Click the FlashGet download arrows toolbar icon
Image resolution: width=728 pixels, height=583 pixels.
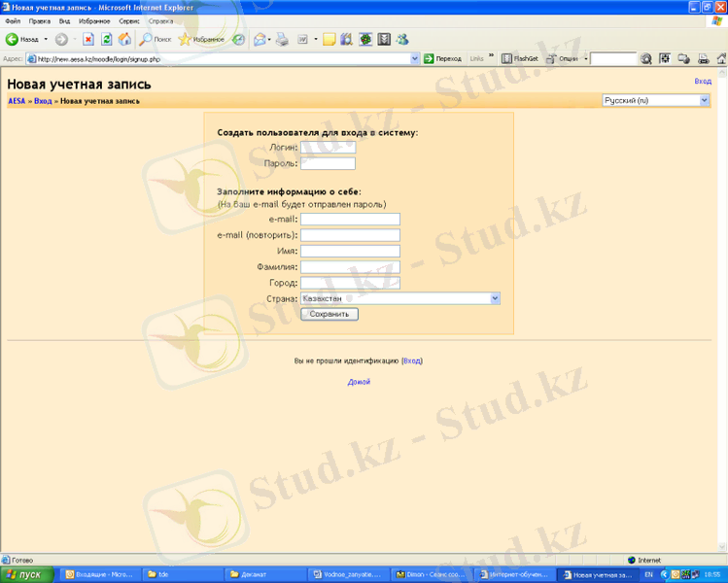pos(384,40)
